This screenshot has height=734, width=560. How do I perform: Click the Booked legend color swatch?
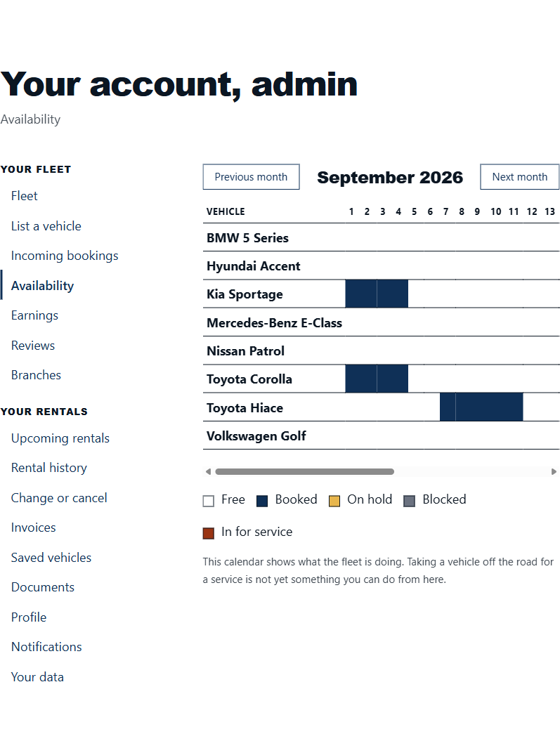[262, 501]
